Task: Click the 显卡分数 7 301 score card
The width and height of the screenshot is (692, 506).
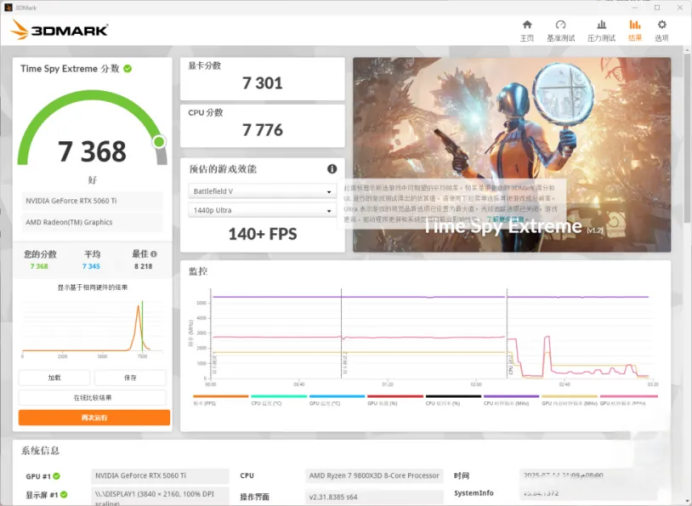Action: [263, 79]
